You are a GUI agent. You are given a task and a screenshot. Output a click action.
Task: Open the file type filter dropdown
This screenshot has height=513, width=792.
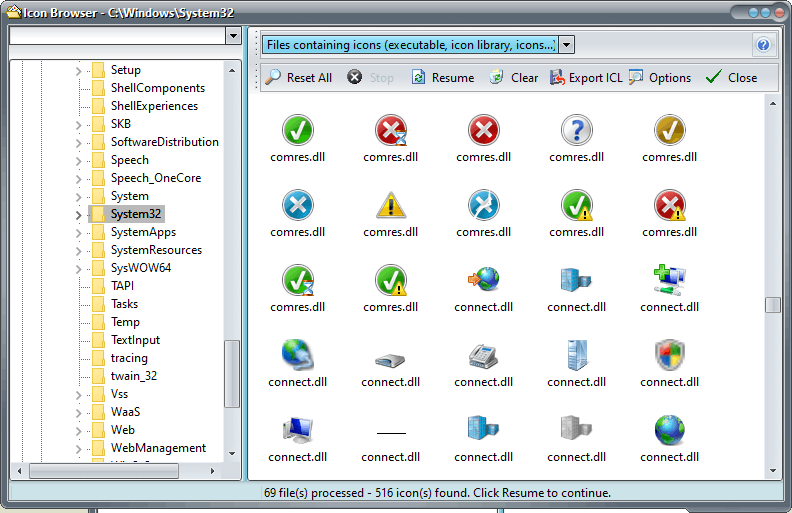[x=566, y=45]
